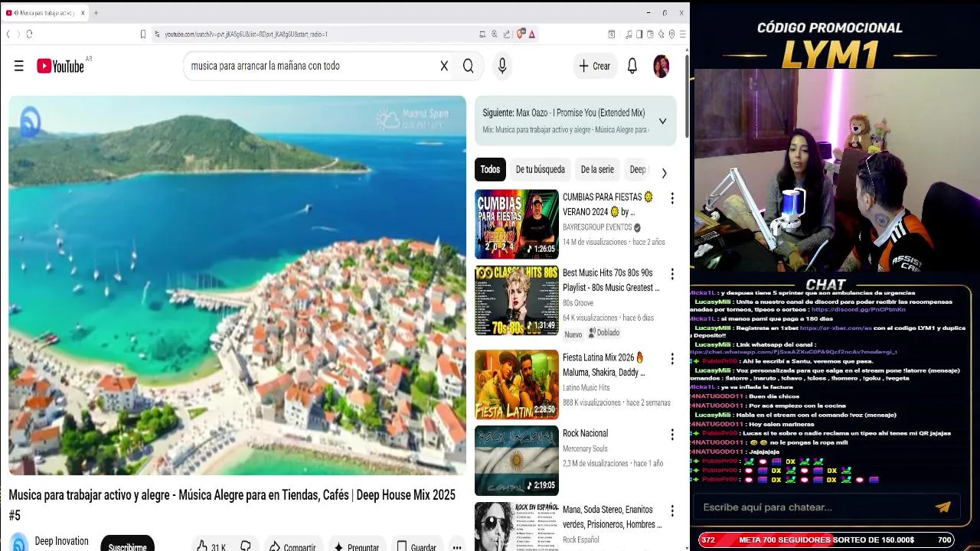Open the Deep Inovation channel avatar
This screenshot has width=980, height=551.
tap(19, 543)
